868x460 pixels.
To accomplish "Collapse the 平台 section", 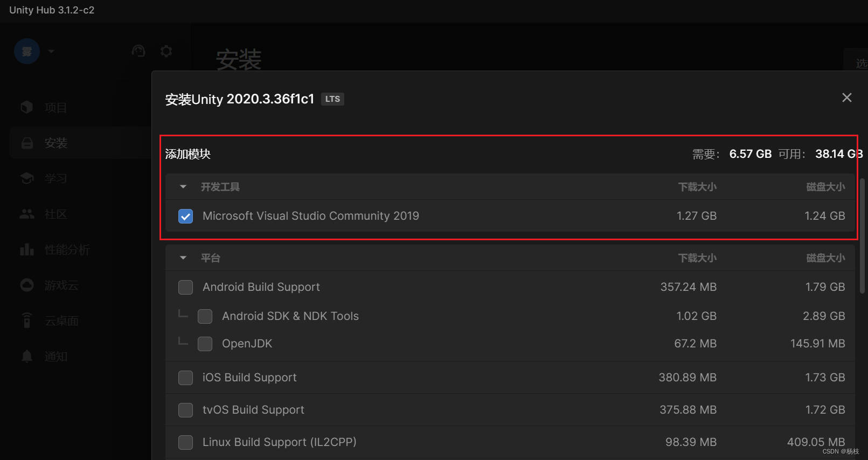I will (183, 258).
